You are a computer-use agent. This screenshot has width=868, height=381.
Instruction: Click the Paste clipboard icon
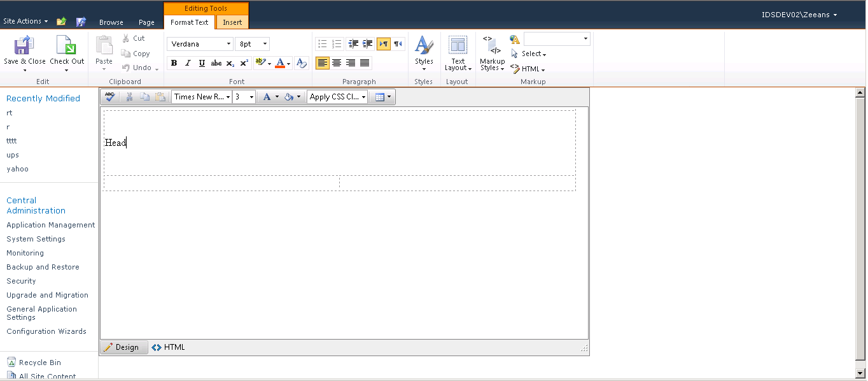[x=104, y=45]
